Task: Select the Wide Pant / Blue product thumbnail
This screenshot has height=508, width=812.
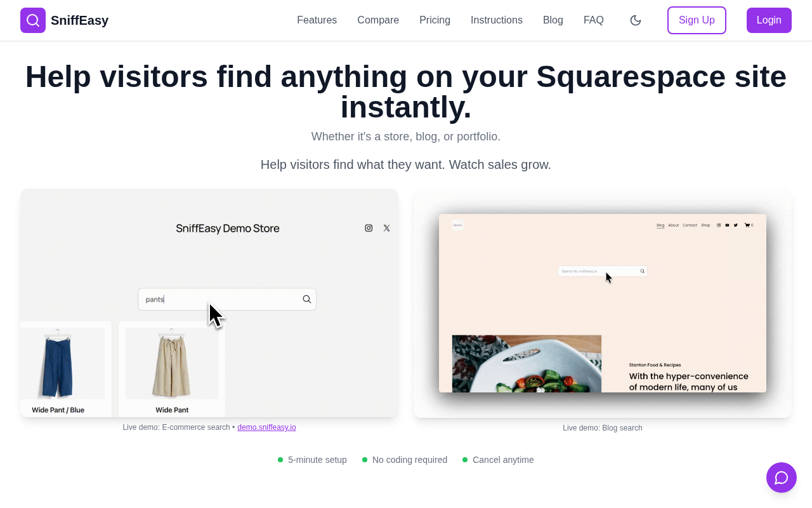Action: [x=62, y=363]
